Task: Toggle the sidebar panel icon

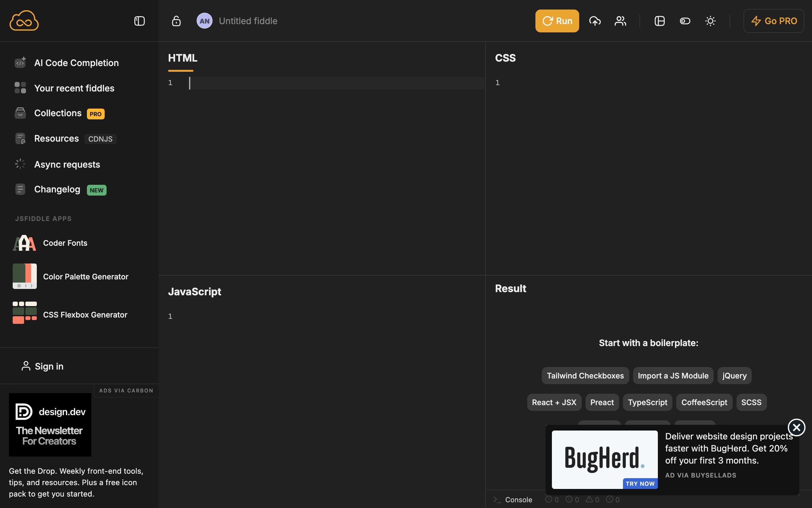Action: click(139, 21)
